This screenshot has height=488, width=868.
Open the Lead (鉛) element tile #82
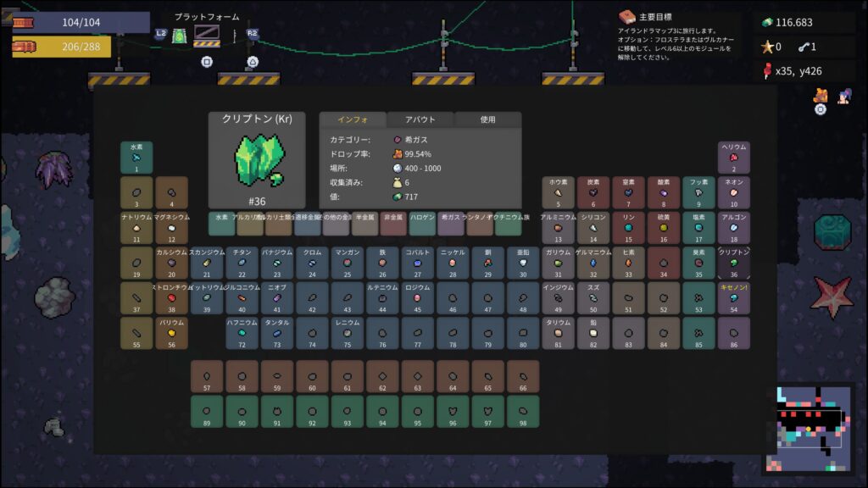593,333
